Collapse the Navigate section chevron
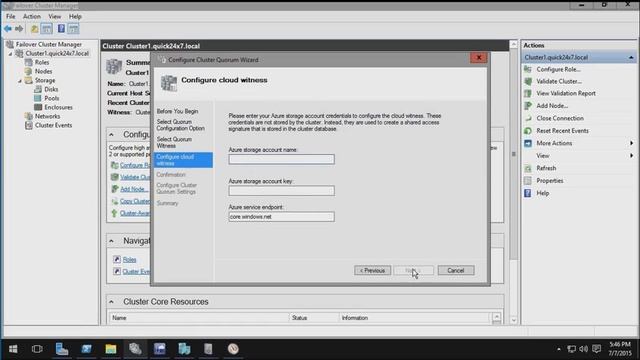The height and width of the screenshot is (360, 640). click(111, 241)
